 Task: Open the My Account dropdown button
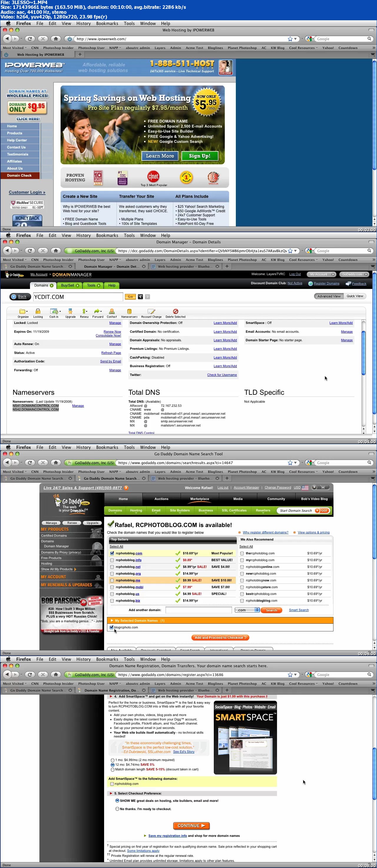(x=322, y=274)
